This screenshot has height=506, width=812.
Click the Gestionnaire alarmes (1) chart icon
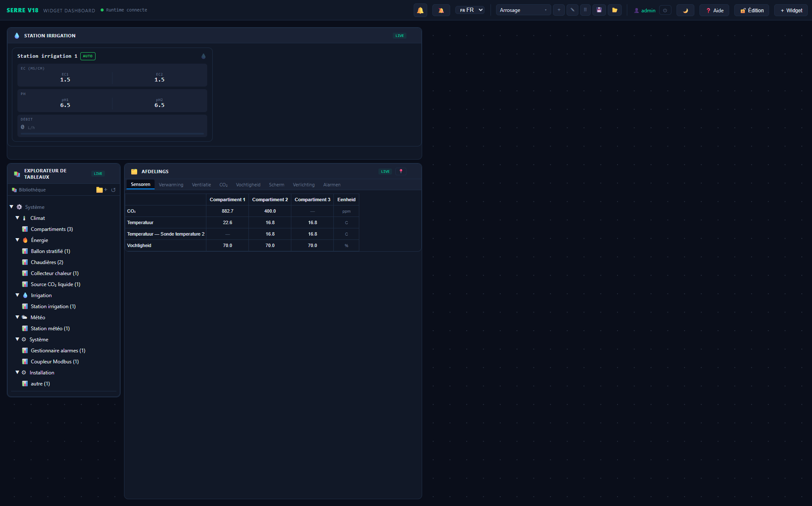(x=25, y=351)
